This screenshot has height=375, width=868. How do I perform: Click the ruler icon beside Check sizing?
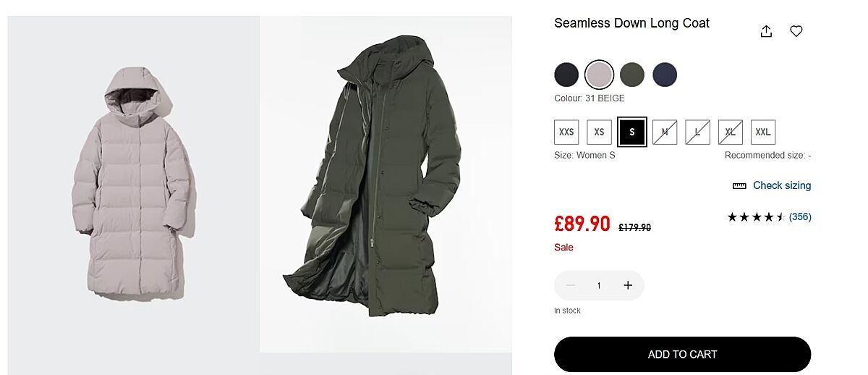pos(739,186)
